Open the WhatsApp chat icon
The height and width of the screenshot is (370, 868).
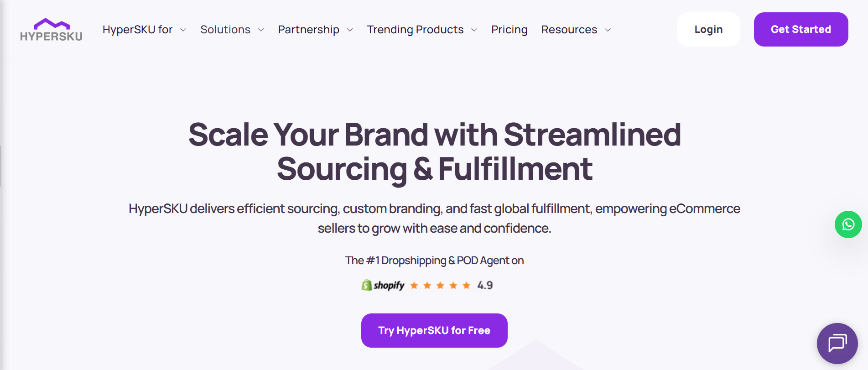point(848,224)
